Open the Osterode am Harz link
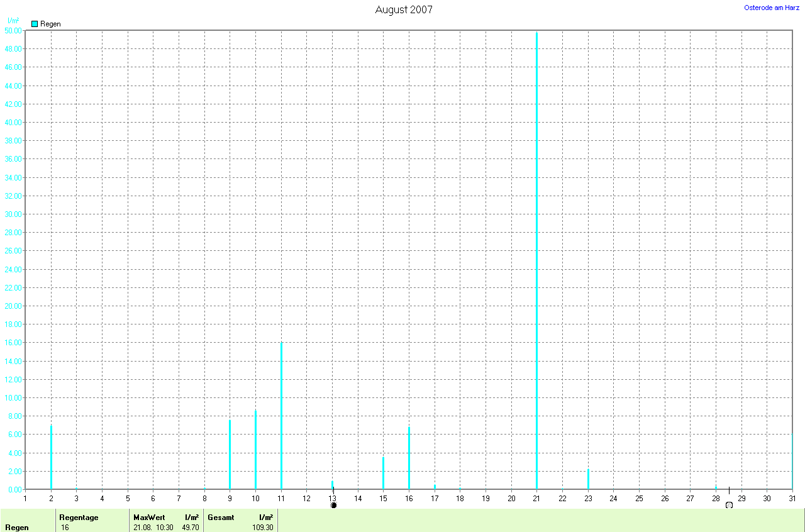Screen dimensions: 805x532 coord(771,8)
